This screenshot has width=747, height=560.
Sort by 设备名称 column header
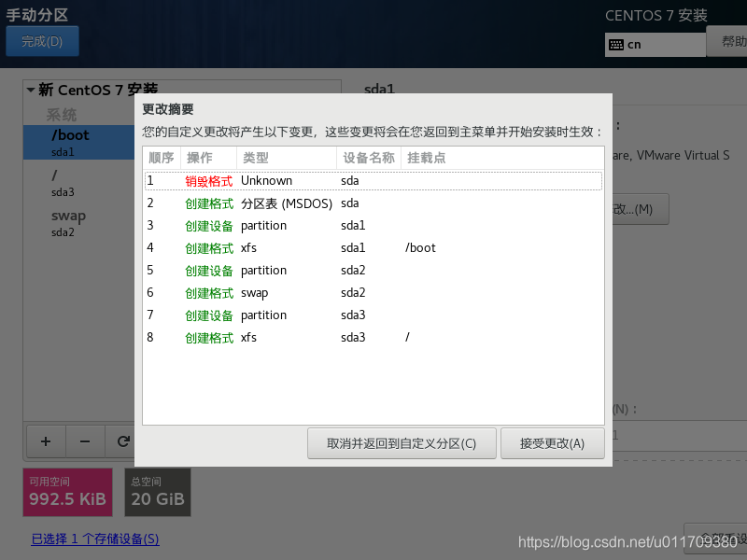coord(369,158)
